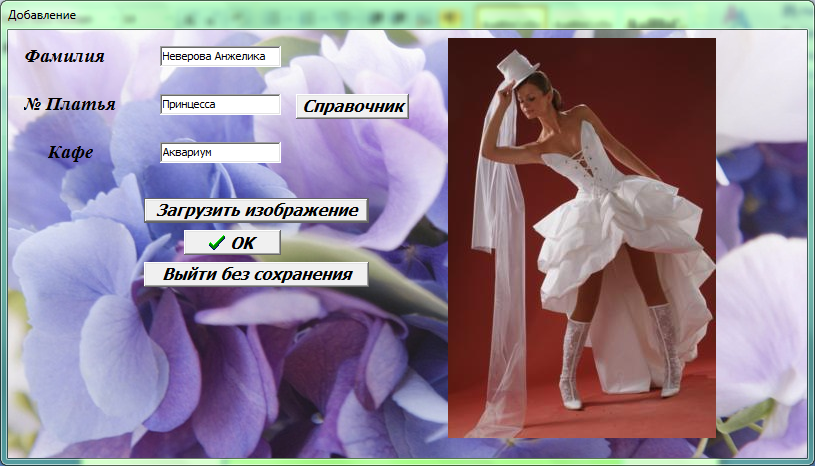Screen dimensions: 815x466
Task: Click the Фамилия label text
Action: pyautogui.click(x=64, y=56)
